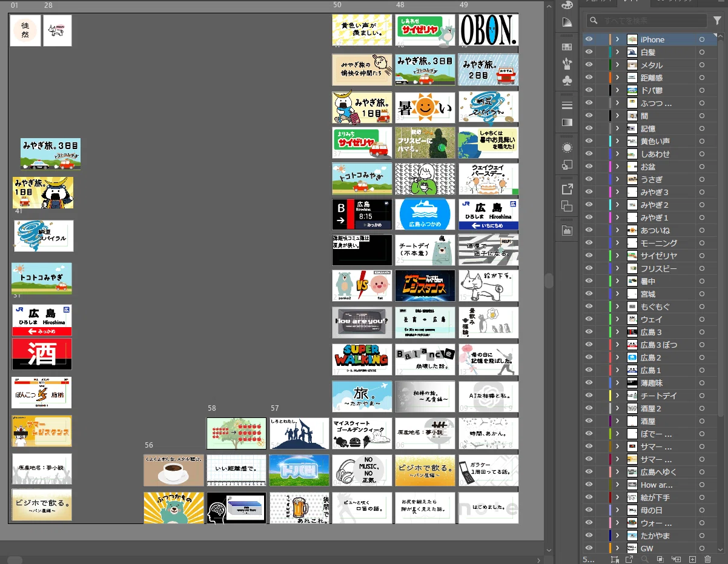Expand the たかやま layer
The height and width of the screenshot is (564, 728).
617,536
